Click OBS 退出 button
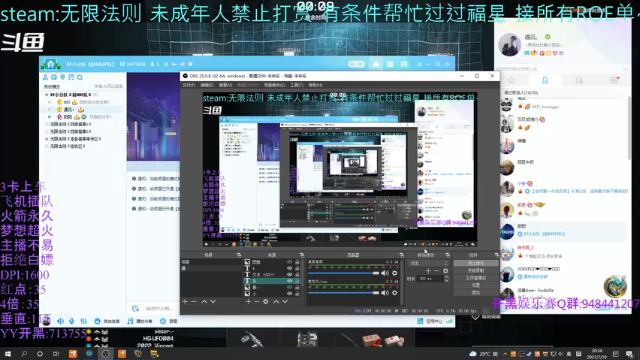This screenshot has width=640, height=360. (476, 293)
